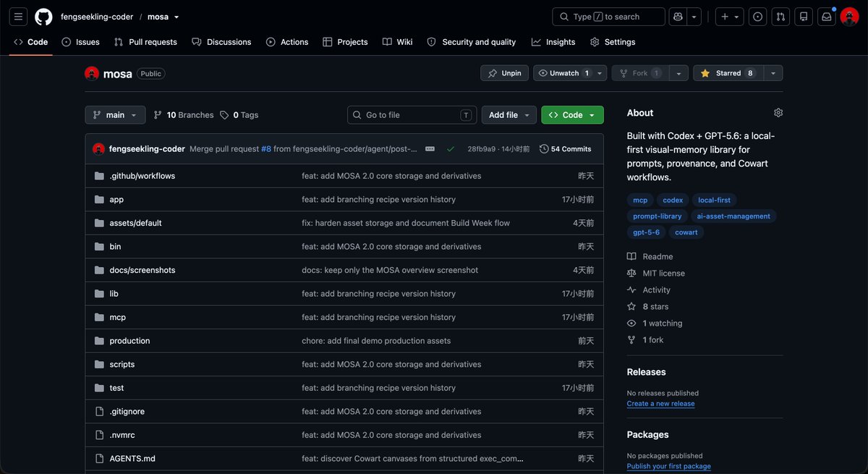Viewport: 868px width, 474px height.
Task: Open the ai-asset-management topic tag
Action: click(734, 216)
